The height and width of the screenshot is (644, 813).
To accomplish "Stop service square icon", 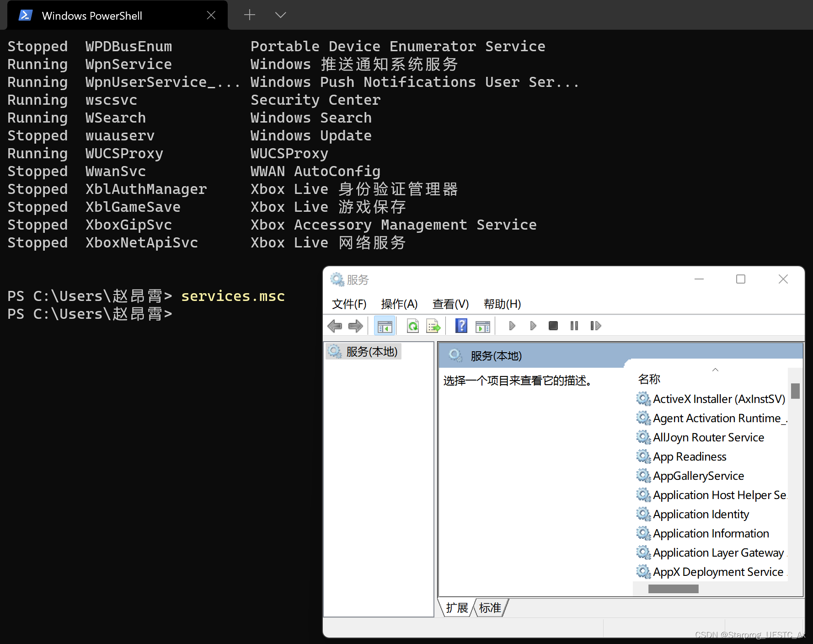I will coord(553,326).
